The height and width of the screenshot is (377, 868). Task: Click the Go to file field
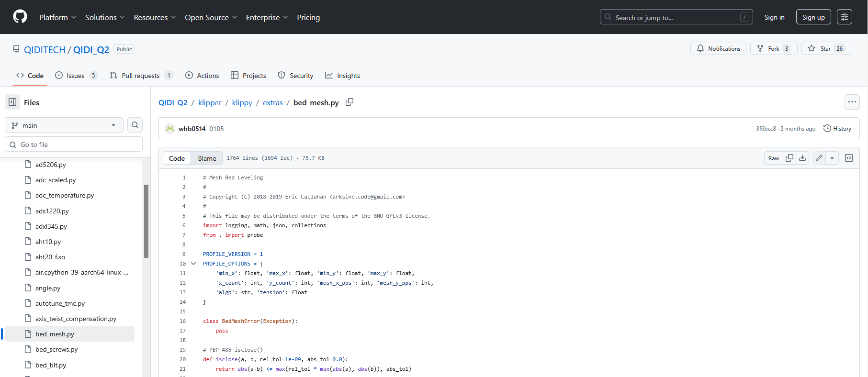[x=74, y=144]
